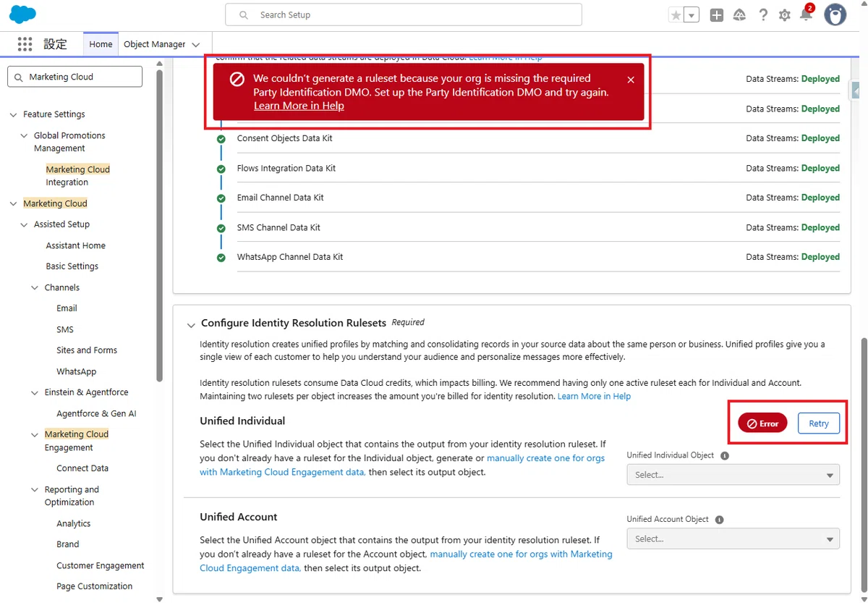
Task: Collapse Einstein & Agentforce node
Action: pyautogui.click(x=35, y=392)
